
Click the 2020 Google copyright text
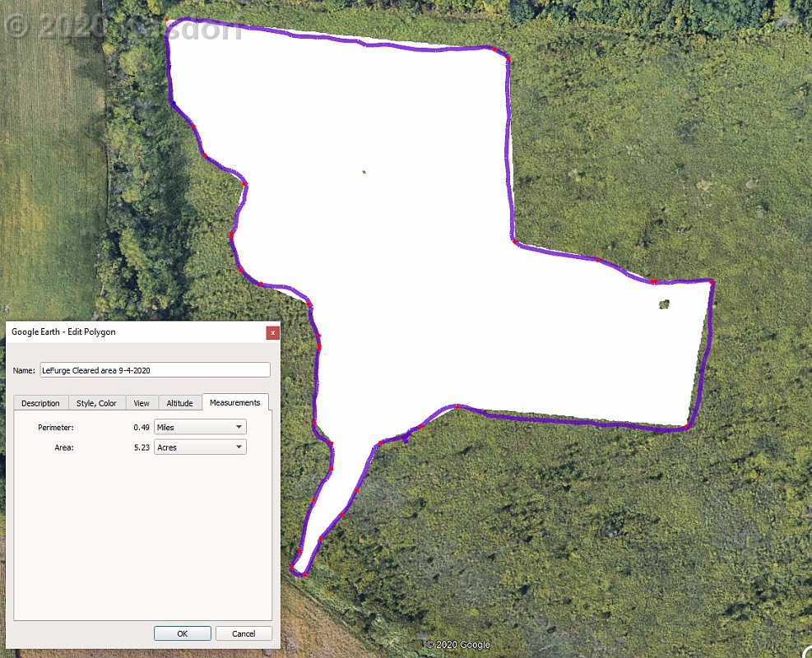tap(458, 645)
